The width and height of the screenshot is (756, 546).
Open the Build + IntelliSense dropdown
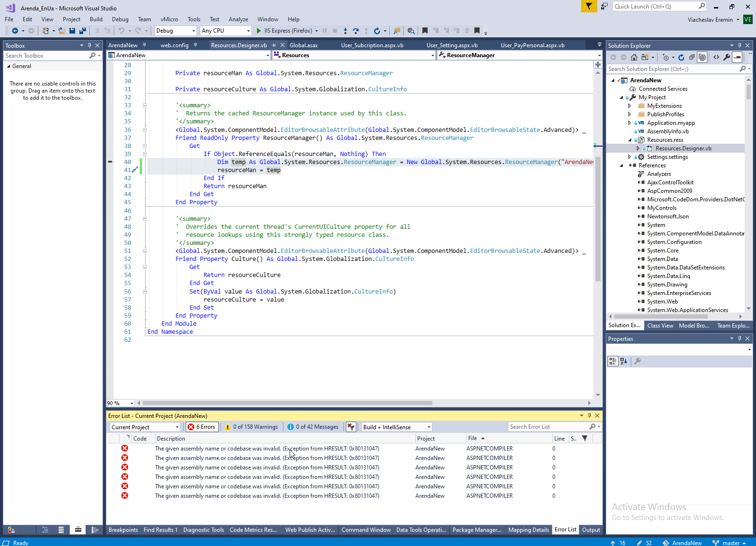pyautogui.click(x=397, y=427)
